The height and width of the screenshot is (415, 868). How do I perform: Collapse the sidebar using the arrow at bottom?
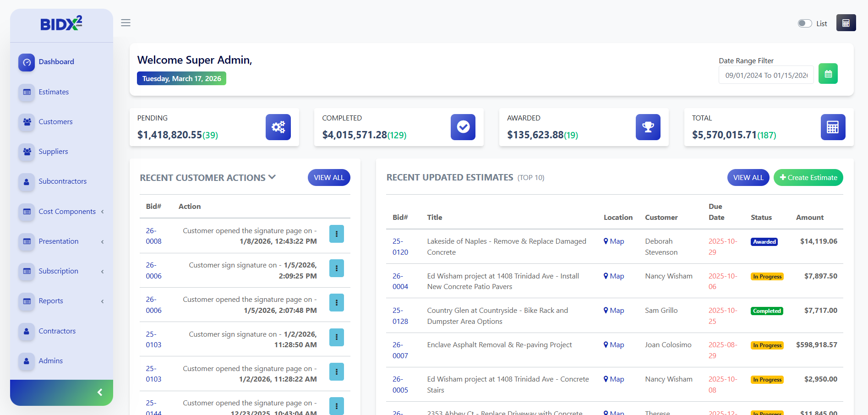coord(100,392)
